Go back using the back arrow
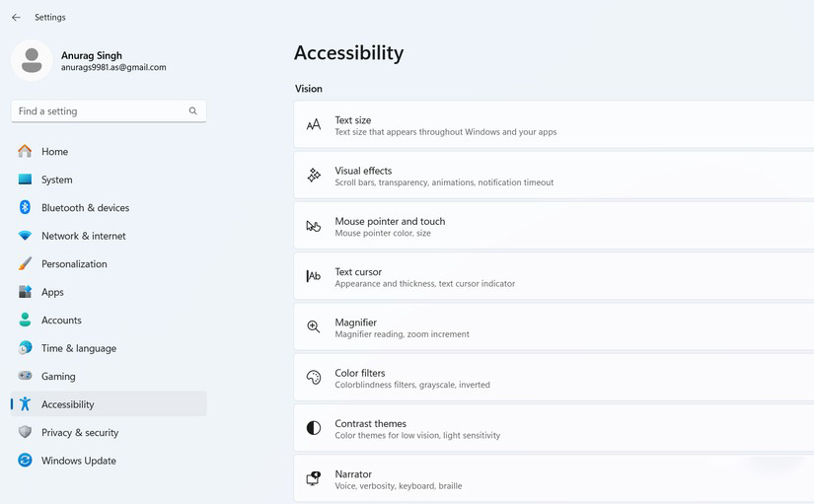814x504 pixels. click(x=16, y=17)
